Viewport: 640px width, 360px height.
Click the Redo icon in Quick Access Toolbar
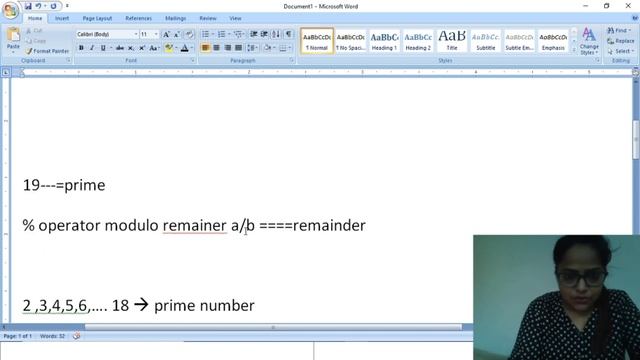click(53, 6)
